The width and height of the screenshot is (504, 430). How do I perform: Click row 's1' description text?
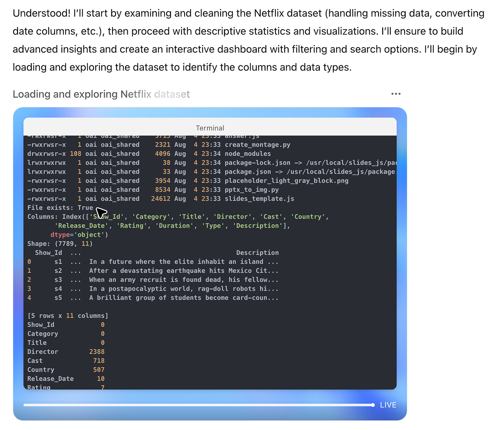click(184, 262)
